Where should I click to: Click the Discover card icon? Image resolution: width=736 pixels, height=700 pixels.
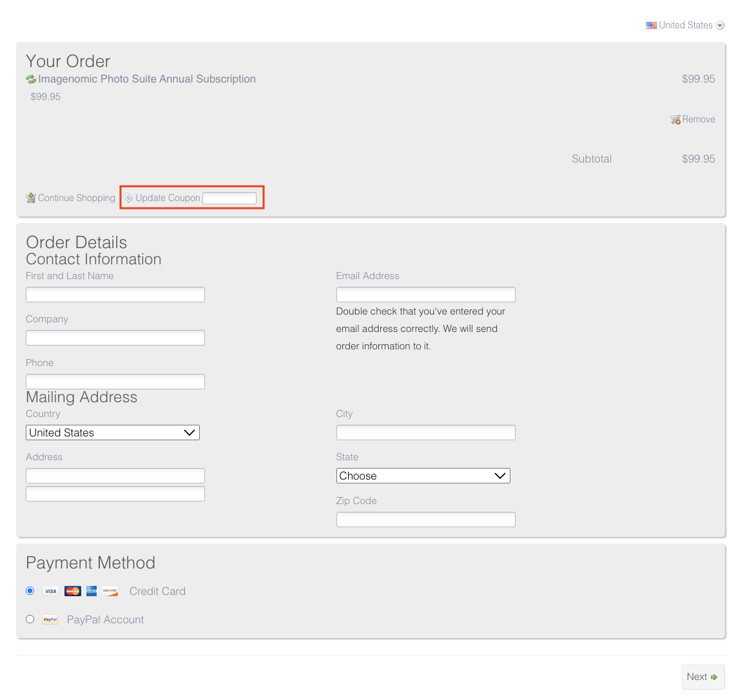point(110,590)
